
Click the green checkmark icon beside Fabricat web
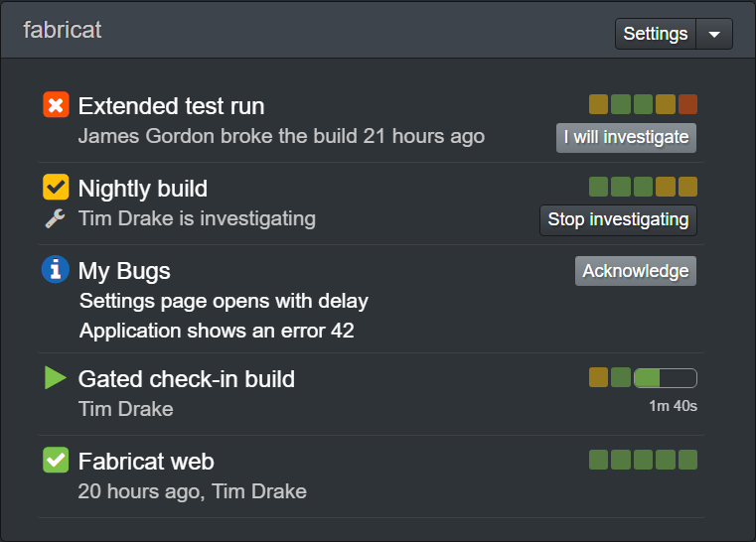56,460
